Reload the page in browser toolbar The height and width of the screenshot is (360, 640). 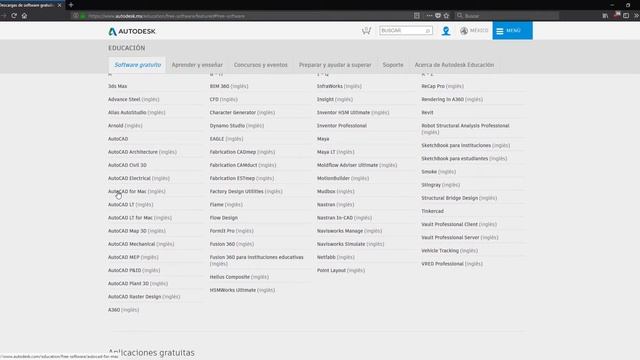coord(14,16)
